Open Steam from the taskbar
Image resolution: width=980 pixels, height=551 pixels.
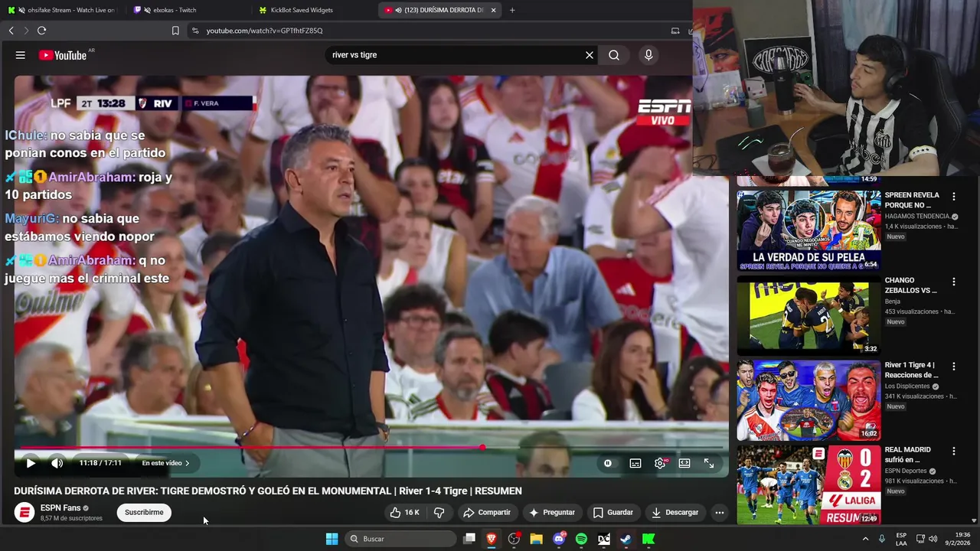point(626,539)
